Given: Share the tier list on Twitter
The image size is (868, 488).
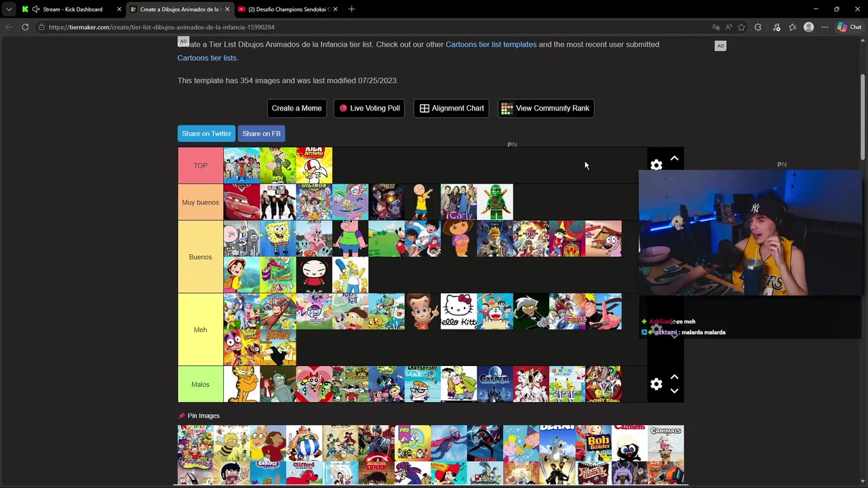Looking at the screenshot, I should tap(206, 134).
